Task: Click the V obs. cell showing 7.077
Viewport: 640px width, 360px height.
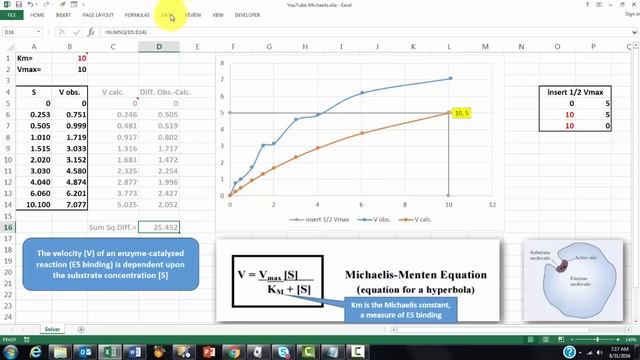Action: coord(70,204)
